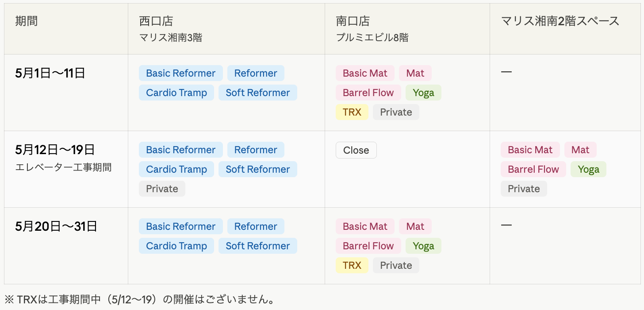Viewport: 644px width, 310px height.
Task: Select the yellow TRX tag in the 5月1日〜11日 row
Action: click(352, 112)
